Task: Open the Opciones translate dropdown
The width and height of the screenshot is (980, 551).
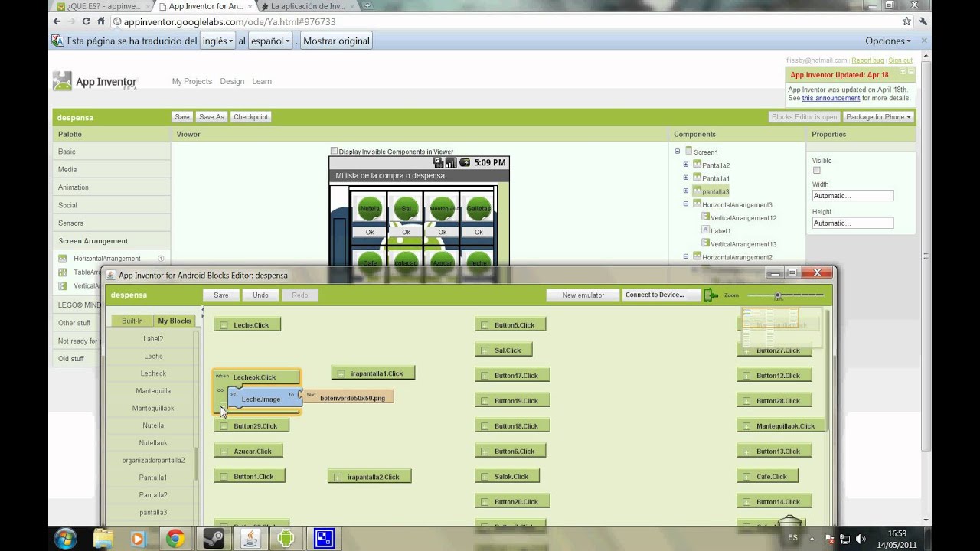Action: pos(888,41)
